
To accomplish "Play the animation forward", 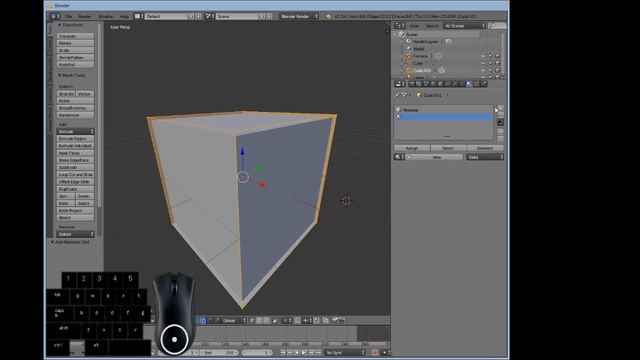I will 304,352.
